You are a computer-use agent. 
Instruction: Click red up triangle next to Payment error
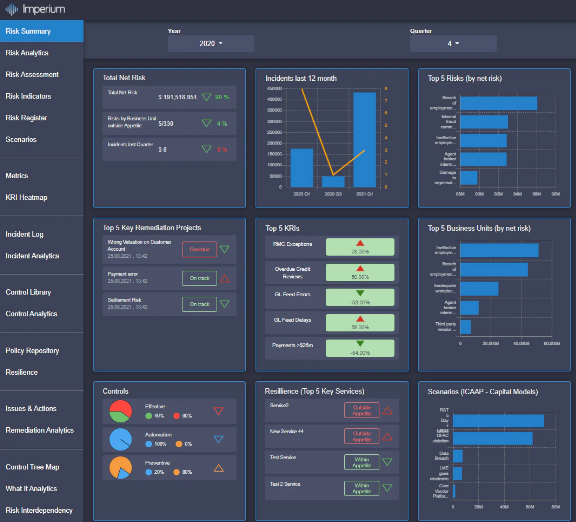[x=225, y=279]
